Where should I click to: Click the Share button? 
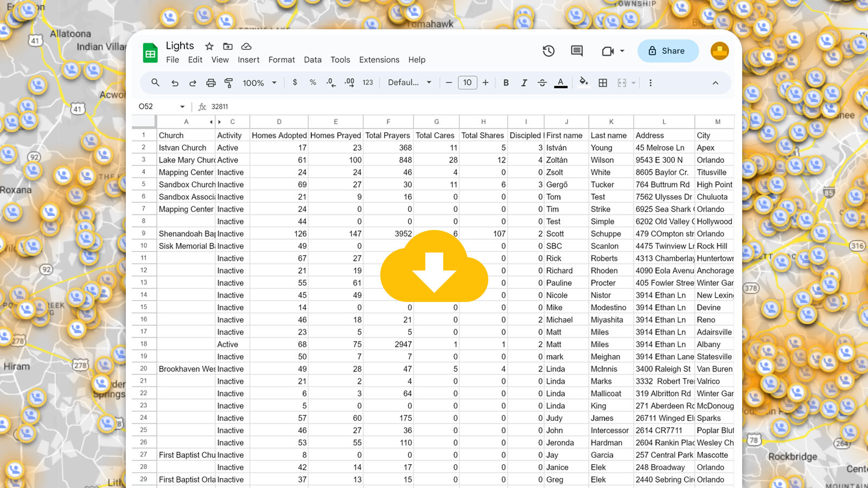(668, 51)
